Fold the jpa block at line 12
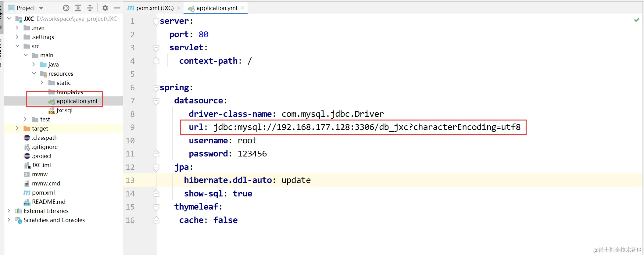This screenshot has width=644, height=255. [x=156, y=167]
